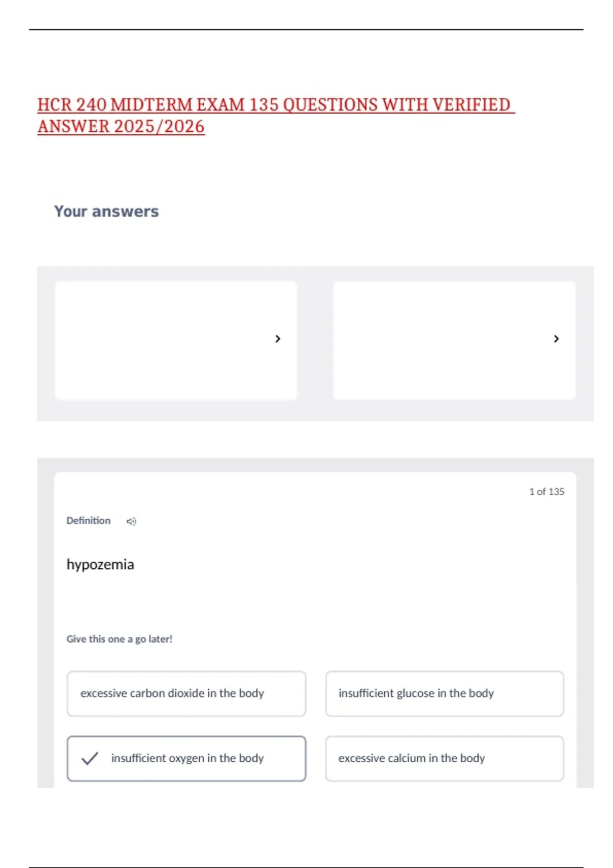Image resolution: width=613 pixels, height=868 pixels.
Task: Pick "insufficient oxygen in the body" answer
Action: click(x=187, y=758)
